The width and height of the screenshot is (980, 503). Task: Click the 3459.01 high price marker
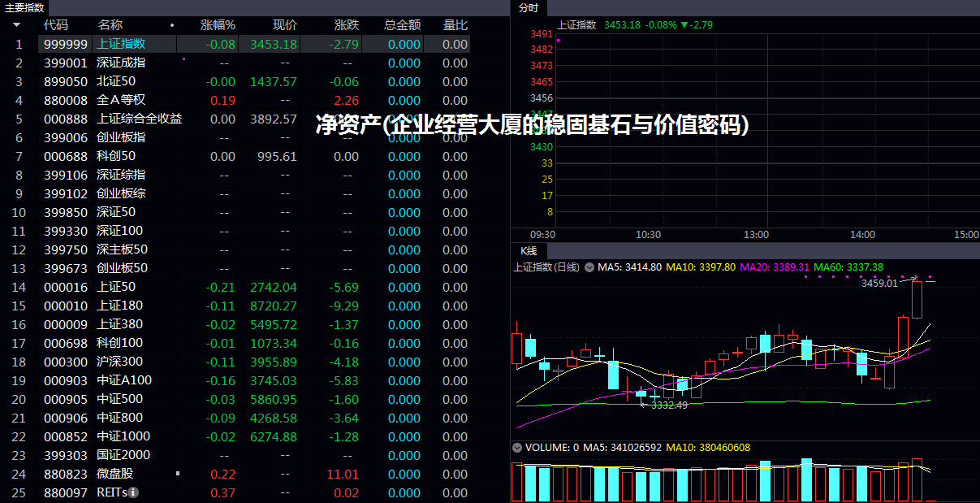click(879, 283)
